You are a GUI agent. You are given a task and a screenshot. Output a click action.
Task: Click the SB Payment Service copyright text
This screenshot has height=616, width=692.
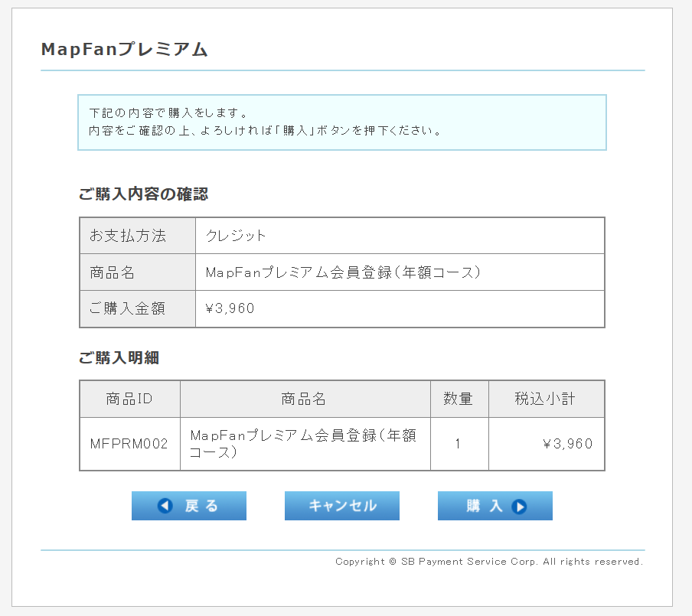(x=489, y=561)
